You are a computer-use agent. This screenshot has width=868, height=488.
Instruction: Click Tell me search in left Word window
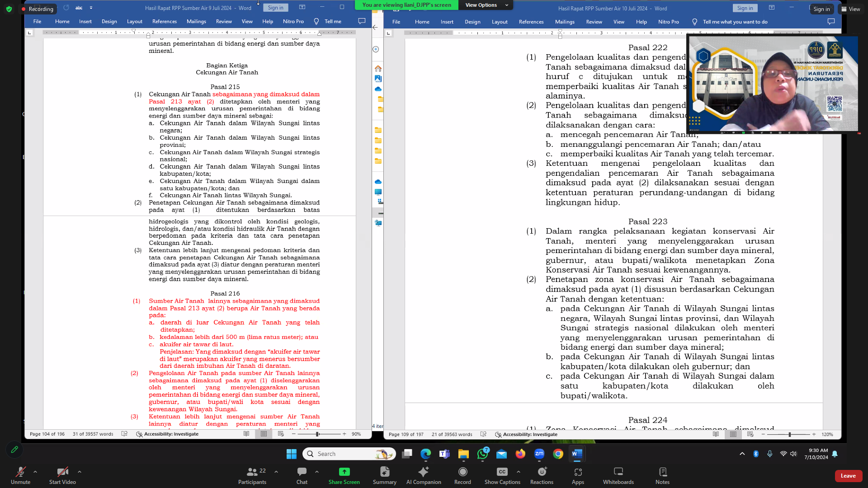point(328,21)
